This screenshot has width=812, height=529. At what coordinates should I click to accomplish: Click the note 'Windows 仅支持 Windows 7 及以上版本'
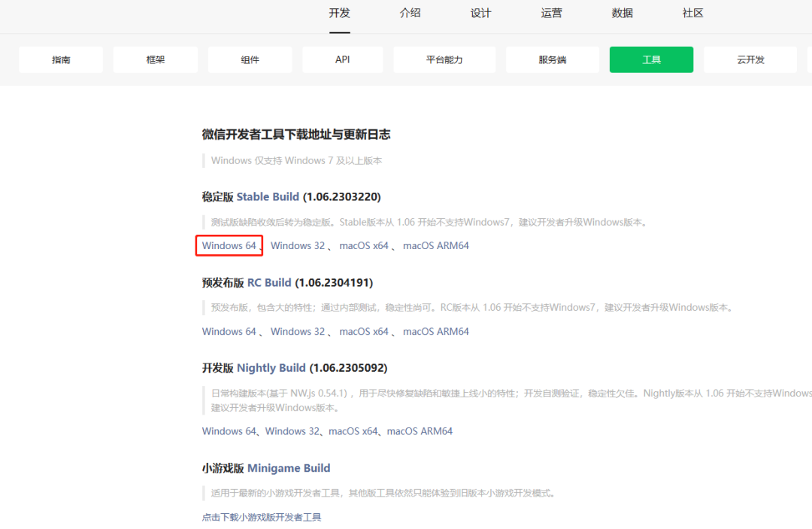[296, 160]
